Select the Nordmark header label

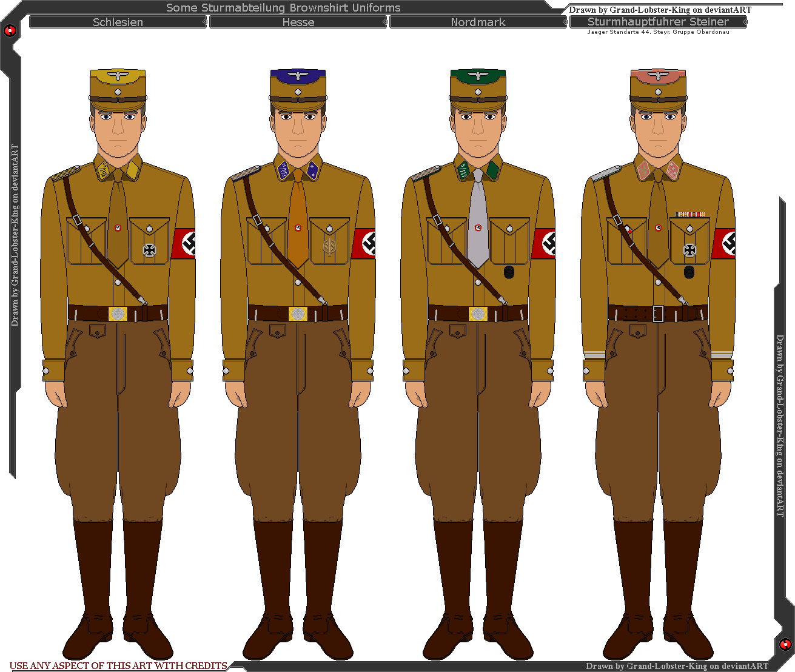click(x=478, y=22)
